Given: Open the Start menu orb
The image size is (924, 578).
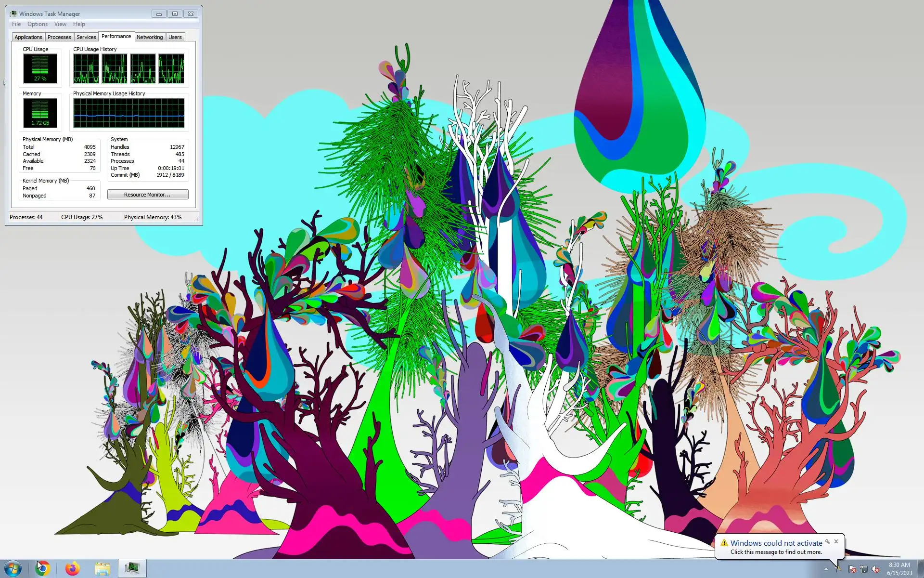Looking at the screenshot, I should click(x=13, y=568).
